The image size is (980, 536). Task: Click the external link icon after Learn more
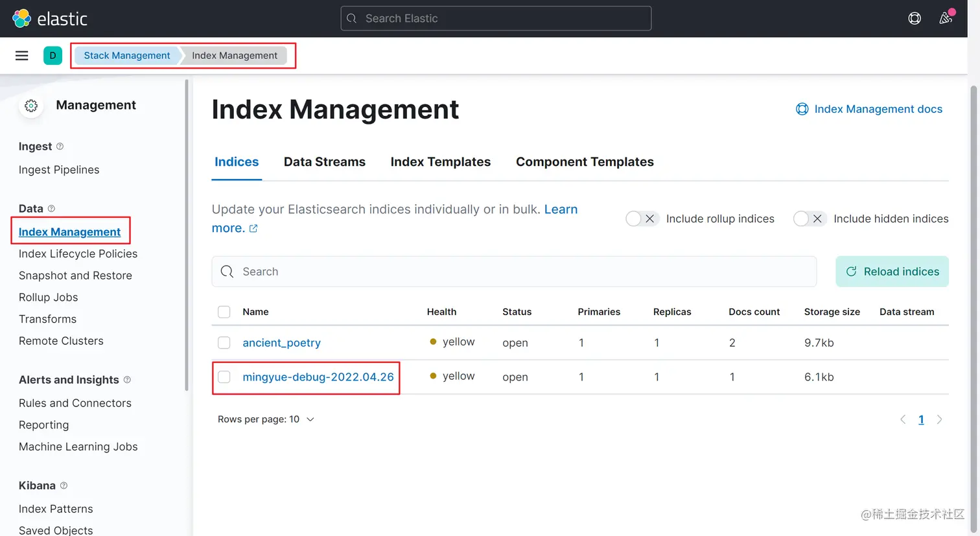click(253, 228)
